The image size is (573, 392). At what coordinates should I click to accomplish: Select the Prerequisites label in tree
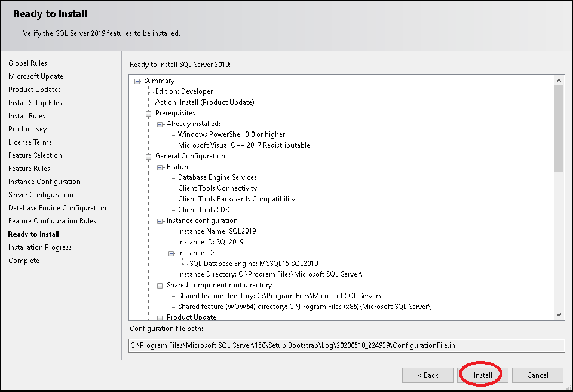pyautogui.click(x=175, y=113)
